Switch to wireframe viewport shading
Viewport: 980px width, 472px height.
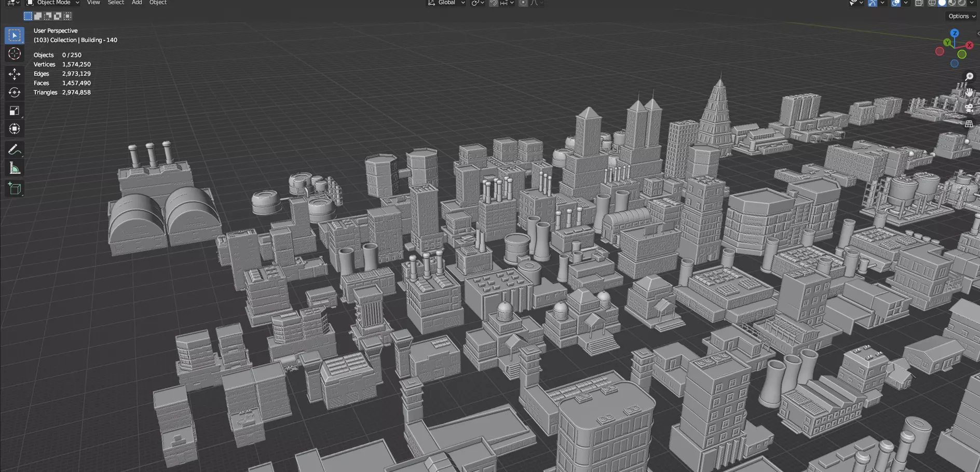(x=932, y=3)
